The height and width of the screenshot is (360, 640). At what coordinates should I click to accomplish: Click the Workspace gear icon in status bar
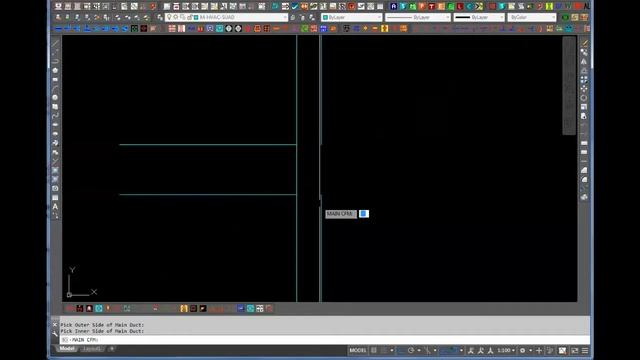click(522, 350)
